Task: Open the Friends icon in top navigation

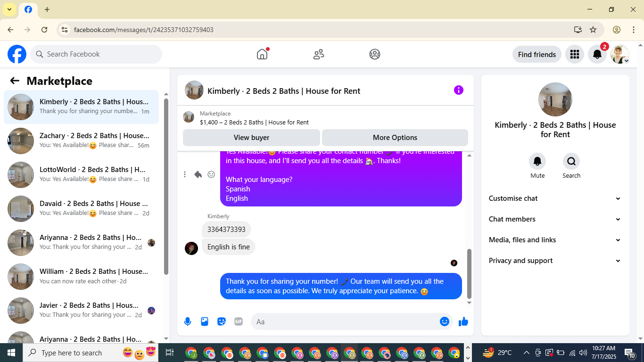Action: (319, 54)
